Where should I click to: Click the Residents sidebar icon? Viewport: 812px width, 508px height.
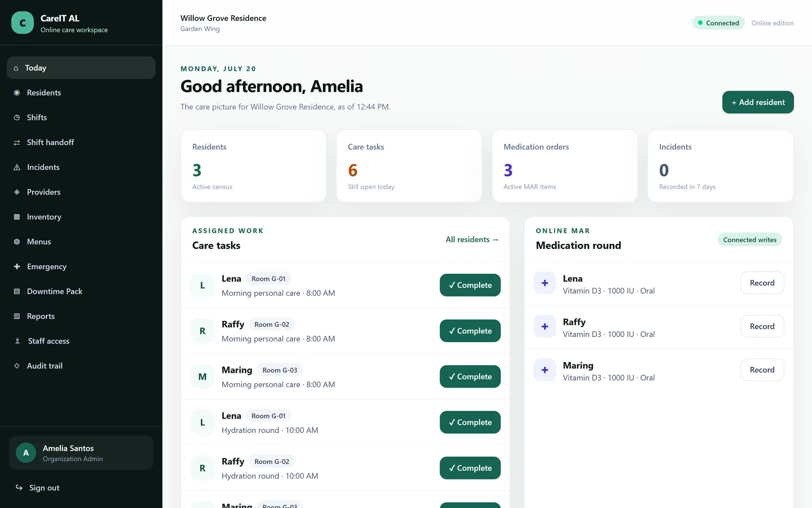pyautogui.click(x=17, y=93)
